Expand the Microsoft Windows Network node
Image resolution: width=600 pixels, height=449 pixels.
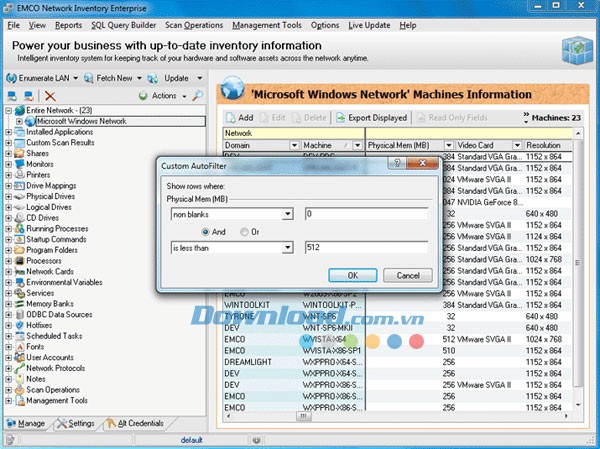19,121
